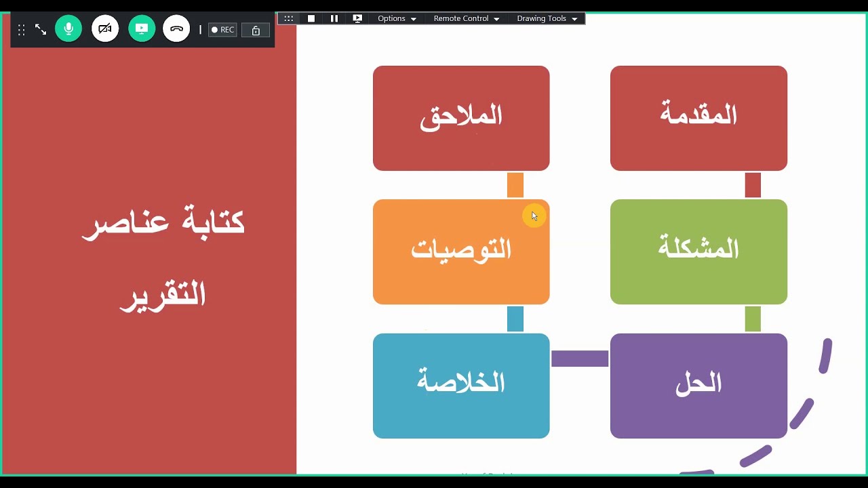Mute the microphone in the meeting toolbar
The height and width of the screenshot is (488, 868).
(x=68, y=29)
